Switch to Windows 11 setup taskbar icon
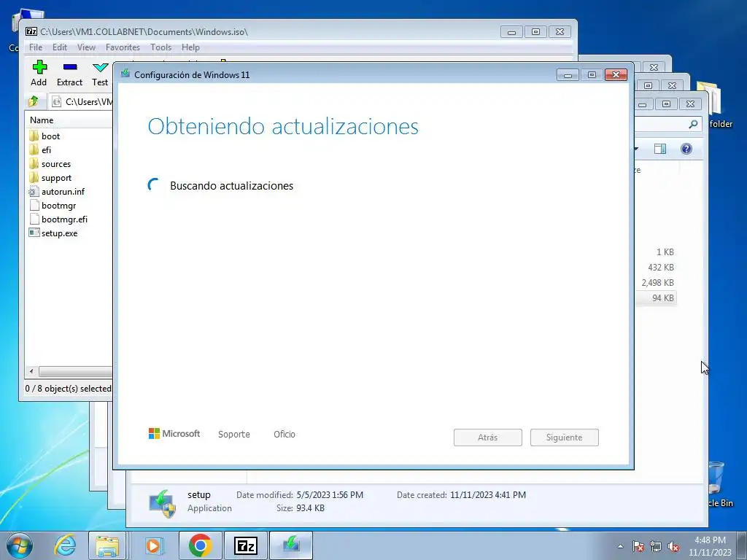This screenshot has width=747, height=560. coord(291,545)
